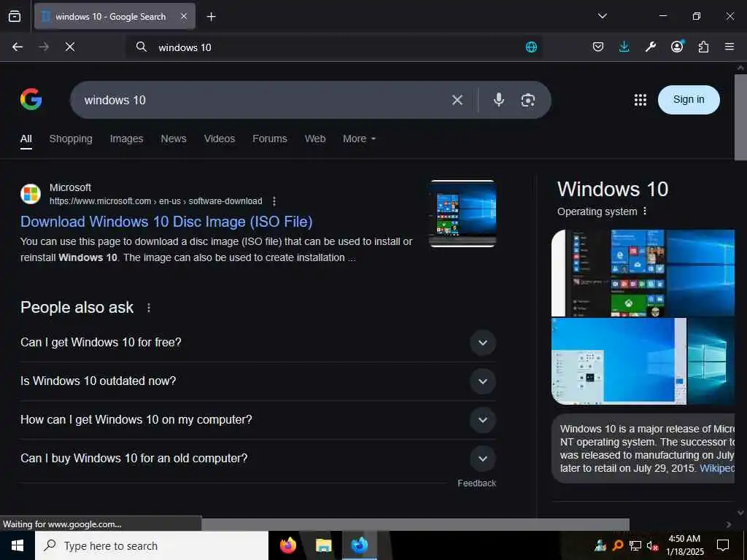Click the laptop thumbnail of Microsoft result
This screenshot has width=747, height=560.
point(462,214)
